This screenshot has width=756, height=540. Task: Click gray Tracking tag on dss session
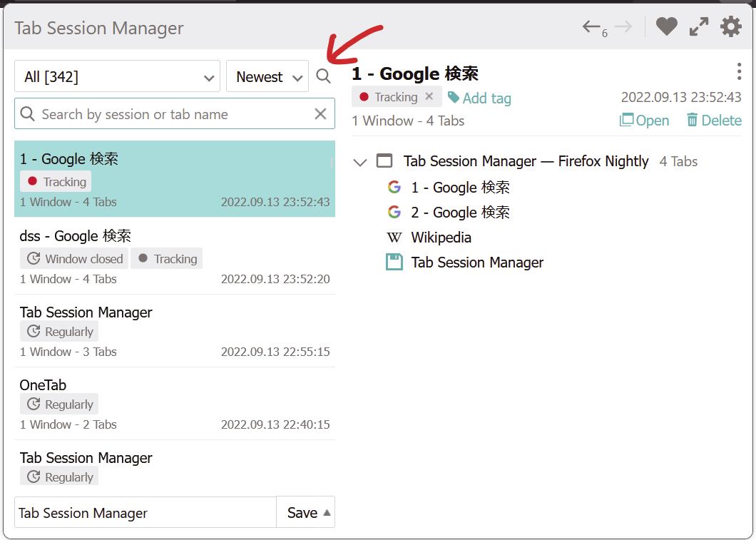167,258
